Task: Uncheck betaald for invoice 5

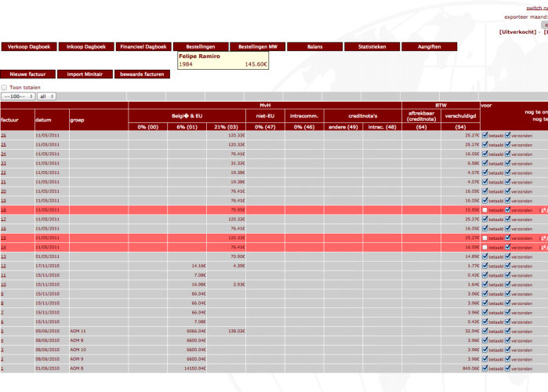Action: pyautogui.click(x=484, y=331)
